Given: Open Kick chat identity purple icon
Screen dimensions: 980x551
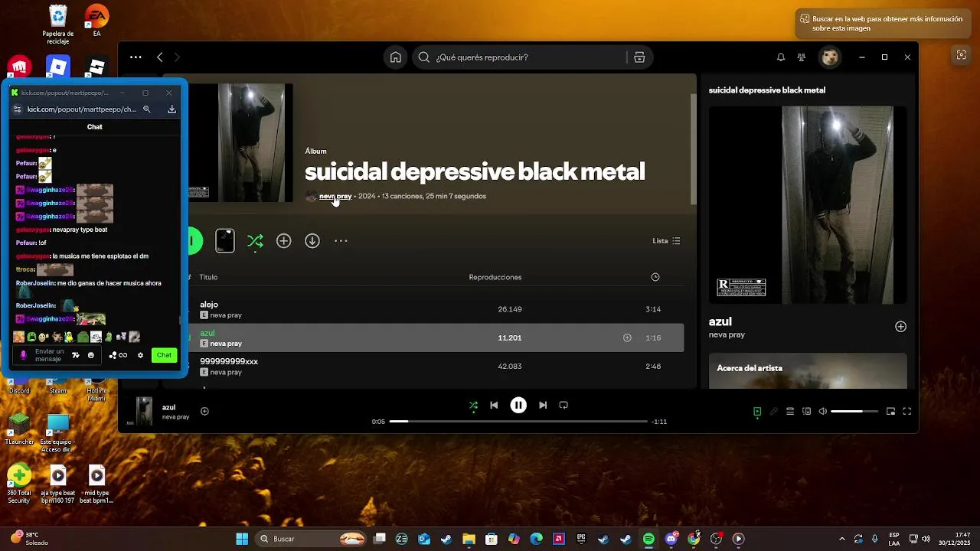Looking at the screenshot, I should (x=23, y=355).
